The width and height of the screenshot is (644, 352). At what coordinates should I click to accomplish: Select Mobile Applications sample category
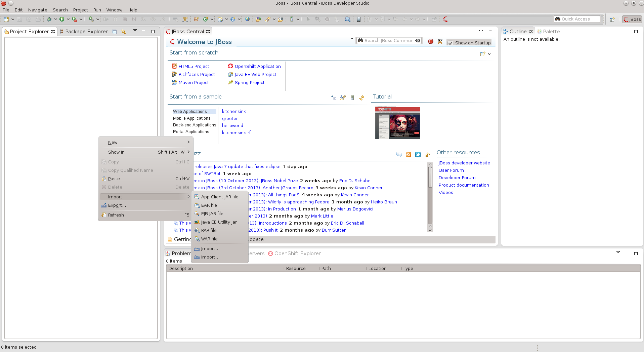[x=192, y=118]
